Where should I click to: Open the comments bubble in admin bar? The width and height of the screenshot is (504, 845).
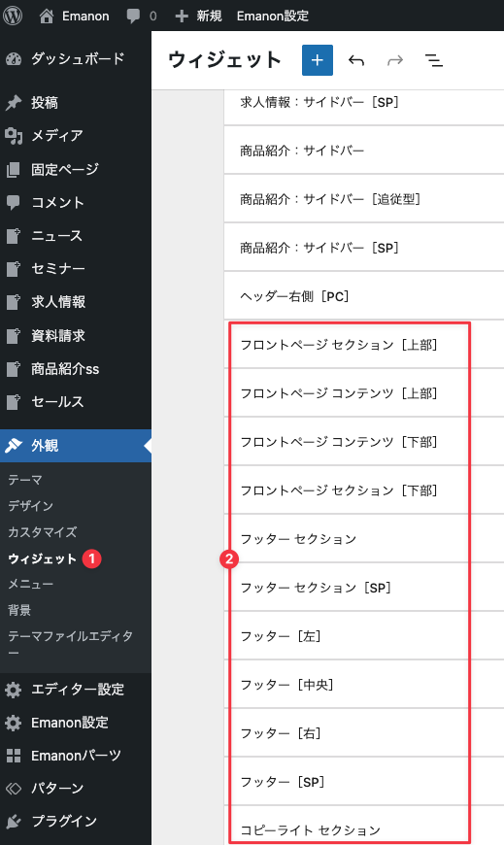[133, 17]
